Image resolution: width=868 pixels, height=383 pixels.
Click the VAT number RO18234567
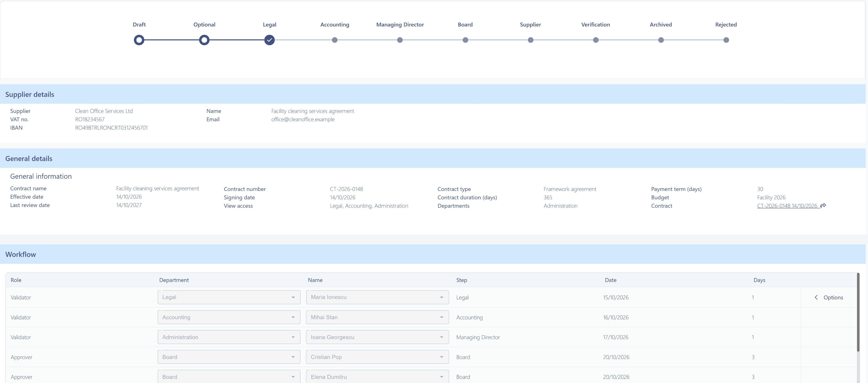[90, 119]
